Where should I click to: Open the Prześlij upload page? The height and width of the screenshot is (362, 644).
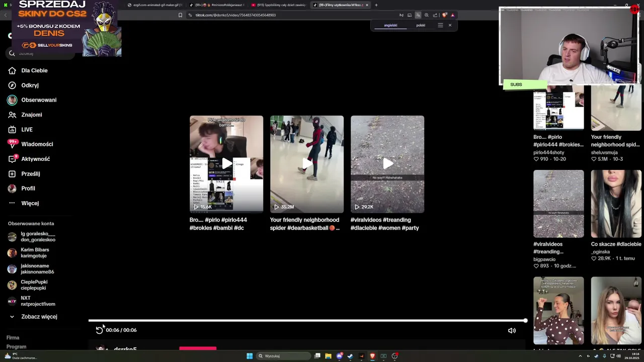click(x=24, y=174)
